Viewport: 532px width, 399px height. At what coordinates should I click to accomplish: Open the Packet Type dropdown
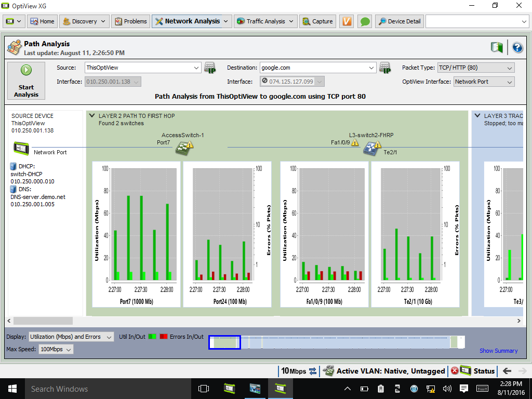475,68
